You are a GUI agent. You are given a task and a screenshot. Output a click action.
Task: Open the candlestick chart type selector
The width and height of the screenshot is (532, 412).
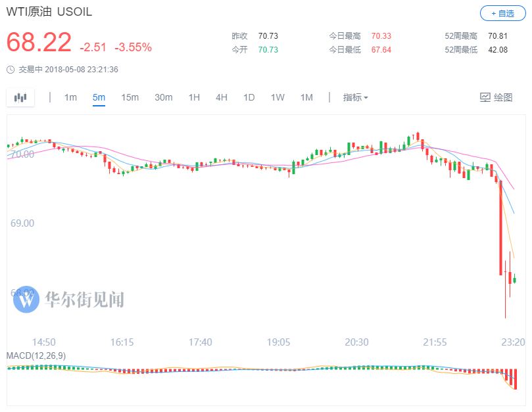[20, 97]
